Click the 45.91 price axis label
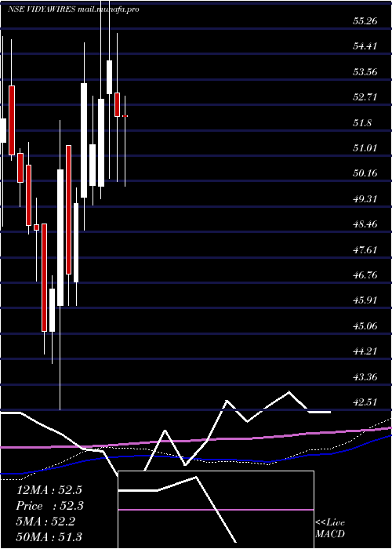Screen dimensions: 392x549 click(x=365, y=300)
